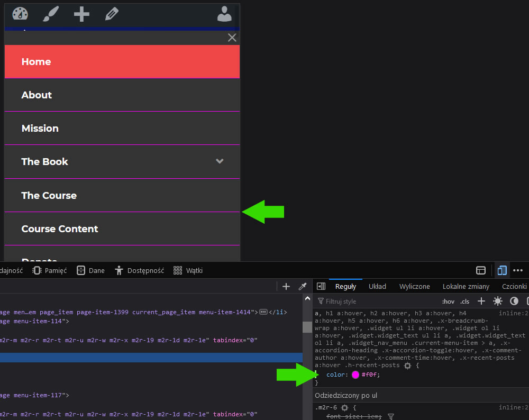
Task: Toggle dark color scheme simulation (moon icon)
Action: click(514, 301)
